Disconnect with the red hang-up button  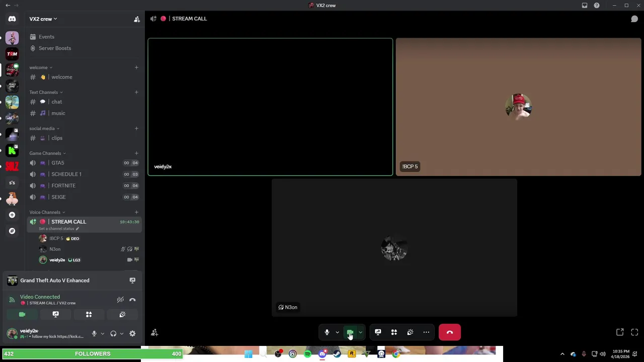(x=450, y=332)
